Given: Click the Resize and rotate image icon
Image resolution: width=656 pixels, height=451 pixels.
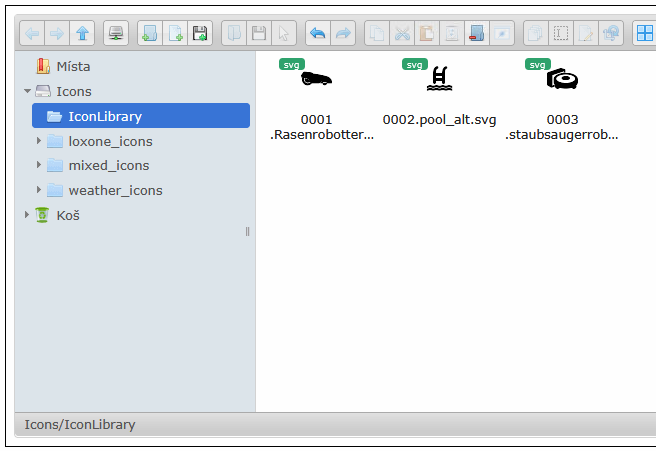Looking at the screenshot, I should coord(611,33).
